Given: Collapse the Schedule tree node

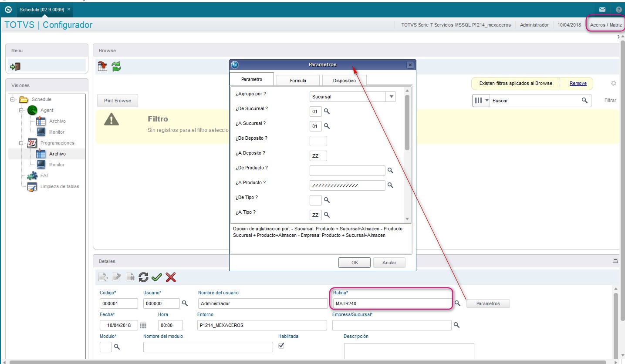Looking at the screenshot, I should [13, 99].
